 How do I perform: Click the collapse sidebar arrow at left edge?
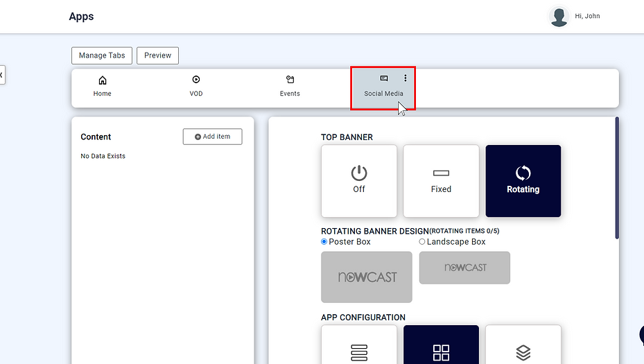coord(1,75)
